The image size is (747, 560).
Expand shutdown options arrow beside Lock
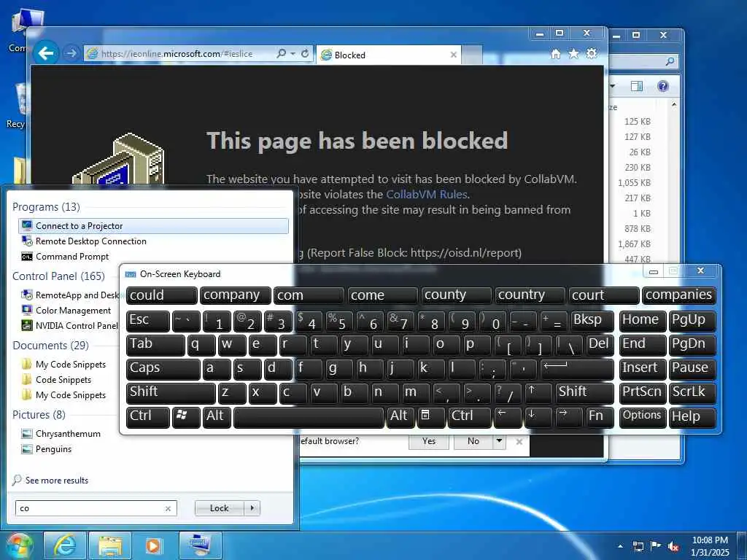point(252,508)
